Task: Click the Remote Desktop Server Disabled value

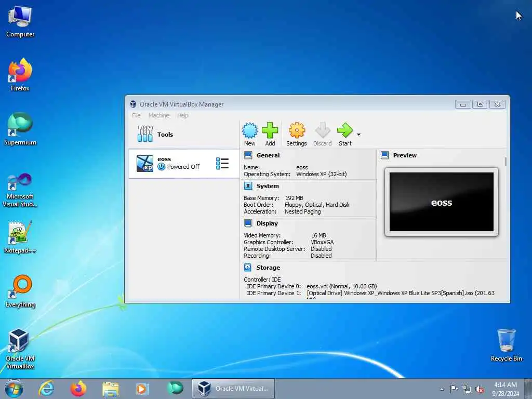Action: coord(321,249)
